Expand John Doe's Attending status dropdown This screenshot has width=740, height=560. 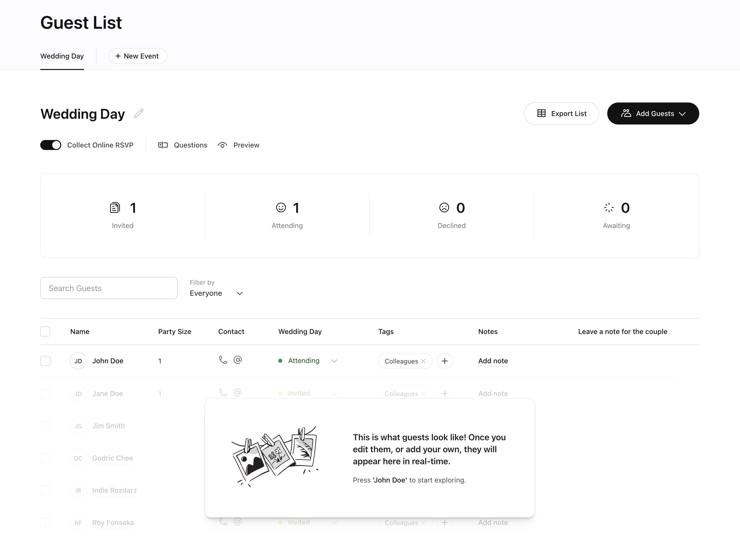click(x=334, y=361)
